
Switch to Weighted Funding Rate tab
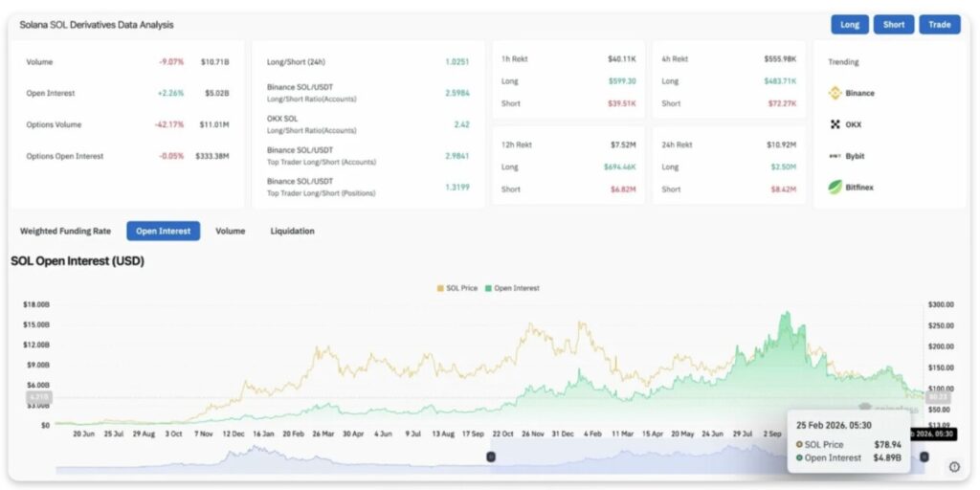(65, 231)
